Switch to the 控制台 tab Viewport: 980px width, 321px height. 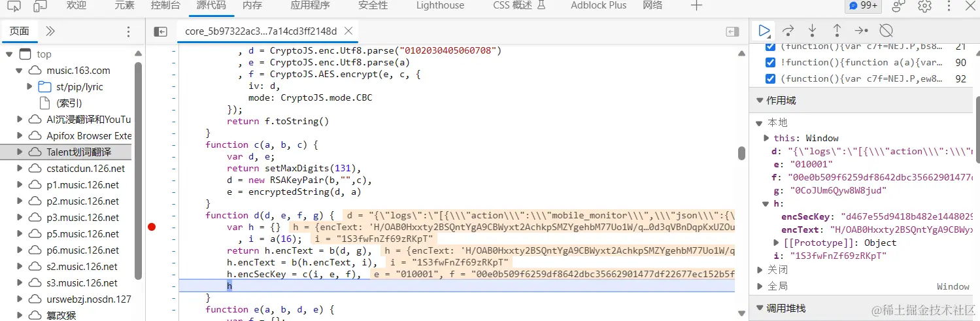click(165, 5)
